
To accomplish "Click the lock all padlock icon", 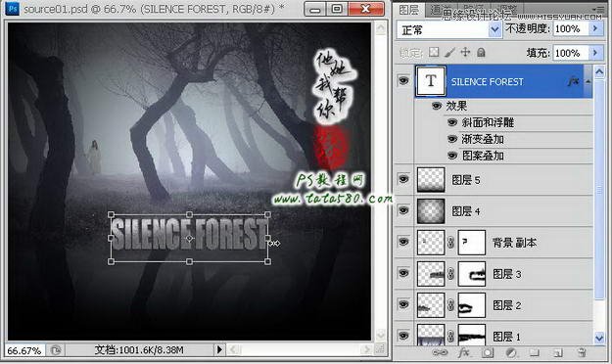I will coord(481,52).
